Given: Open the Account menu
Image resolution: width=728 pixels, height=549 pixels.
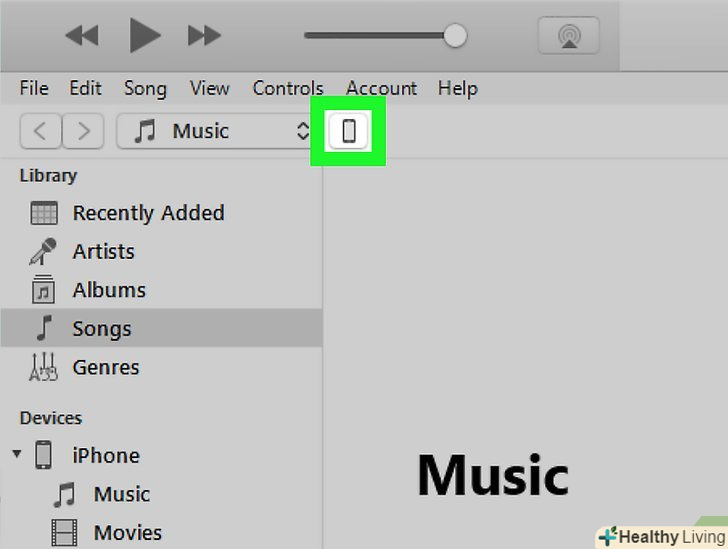Looking at the screenshot, I should 381,88.
